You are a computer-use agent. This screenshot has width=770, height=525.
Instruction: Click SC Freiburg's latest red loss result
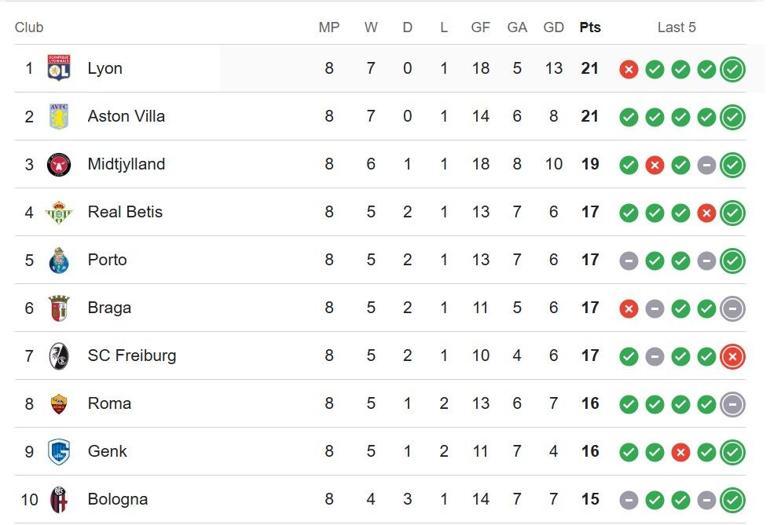[x=732, y=356]
